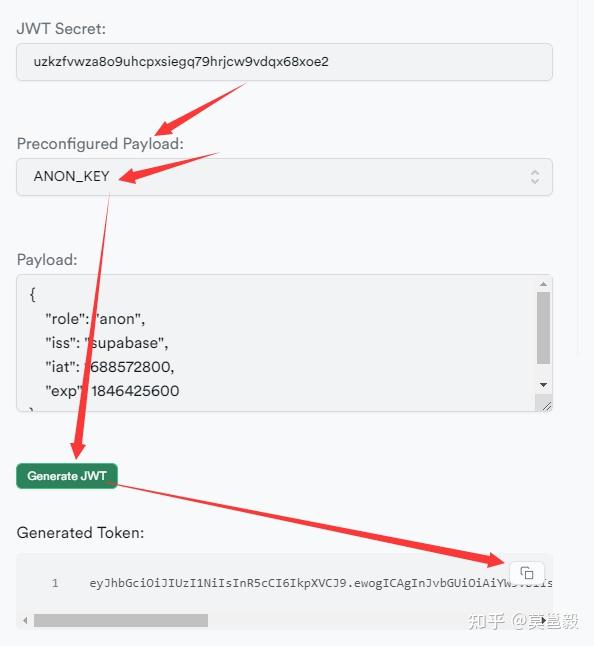Click the Generated Token label
Viewport: 594px width, 646px height.
click(x=80, y=533)
